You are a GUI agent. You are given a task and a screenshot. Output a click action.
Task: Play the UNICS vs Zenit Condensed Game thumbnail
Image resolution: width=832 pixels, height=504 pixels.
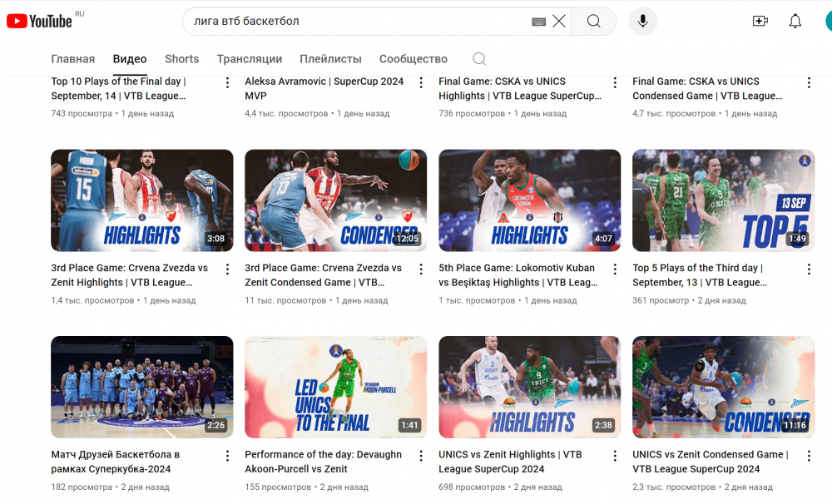coord(723,387)
